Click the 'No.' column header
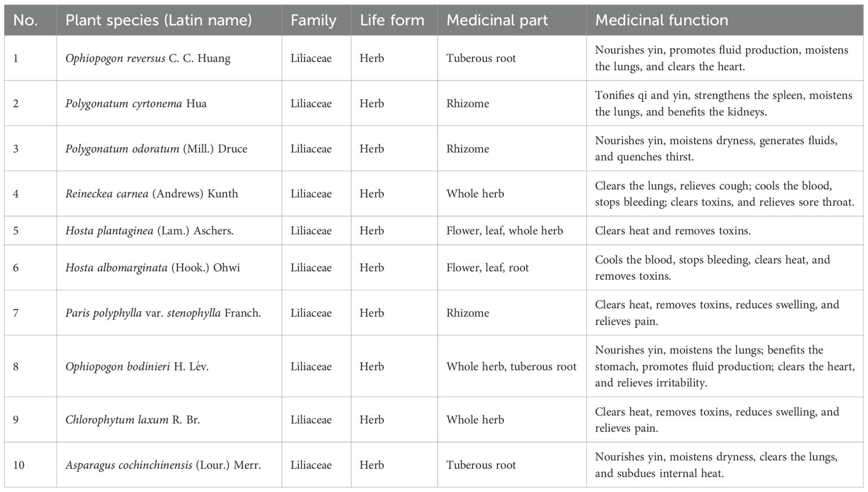The image size is (868, 492). (26, 20)
